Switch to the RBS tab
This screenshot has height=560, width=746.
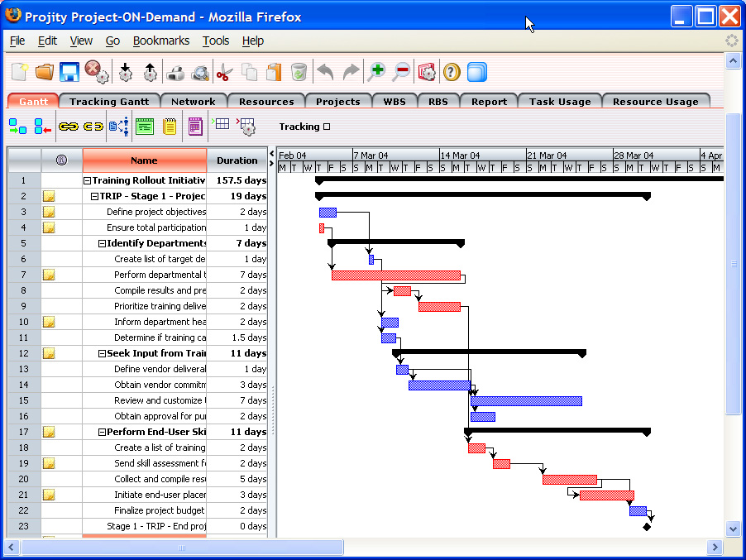438,102
